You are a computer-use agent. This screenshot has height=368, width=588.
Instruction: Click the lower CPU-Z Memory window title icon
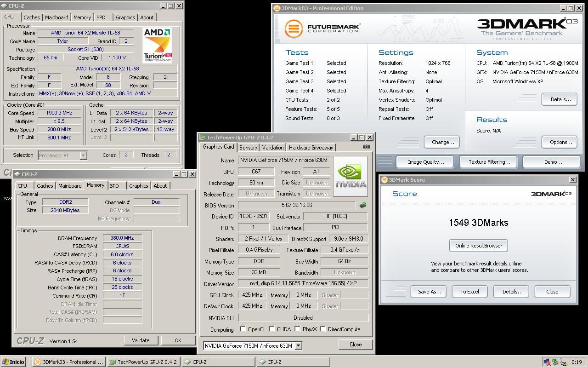tap(17, 174)
